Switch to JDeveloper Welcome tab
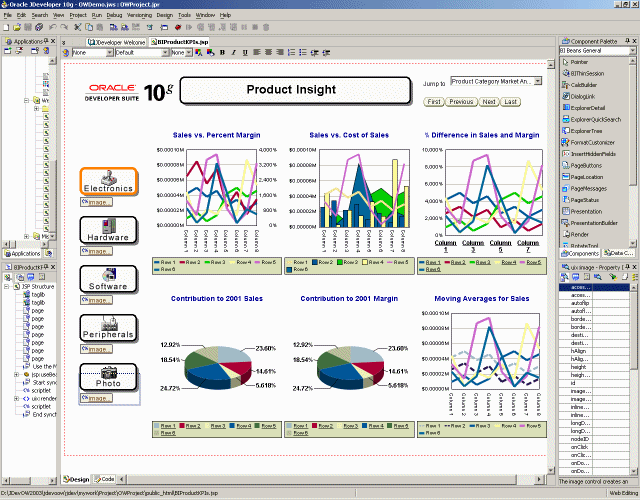 117,42
